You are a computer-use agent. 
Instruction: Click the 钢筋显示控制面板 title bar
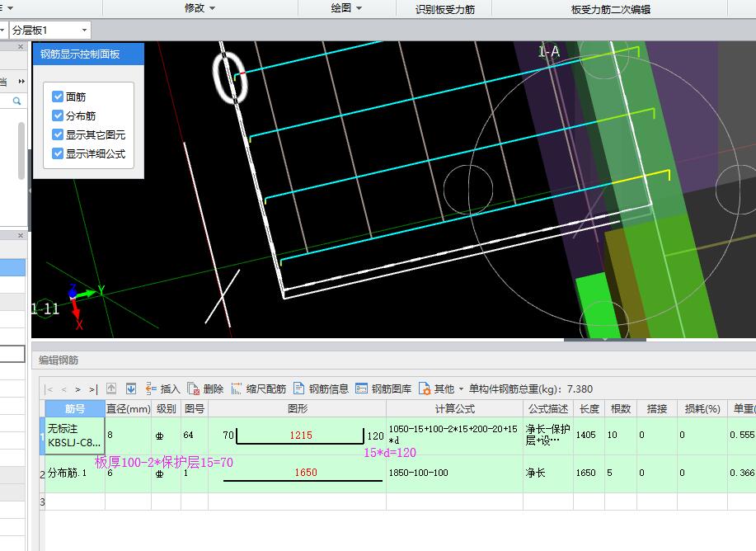[x=88, y=54]
